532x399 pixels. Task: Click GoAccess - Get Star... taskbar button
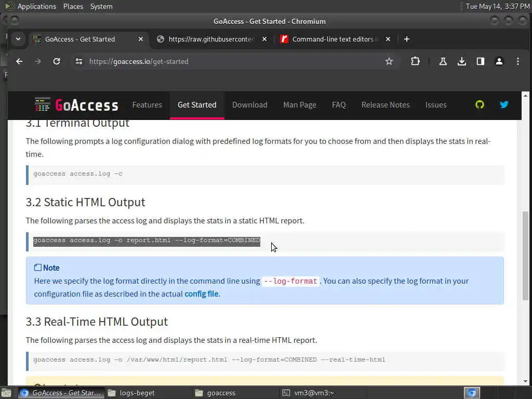click(x=61, y=393)
